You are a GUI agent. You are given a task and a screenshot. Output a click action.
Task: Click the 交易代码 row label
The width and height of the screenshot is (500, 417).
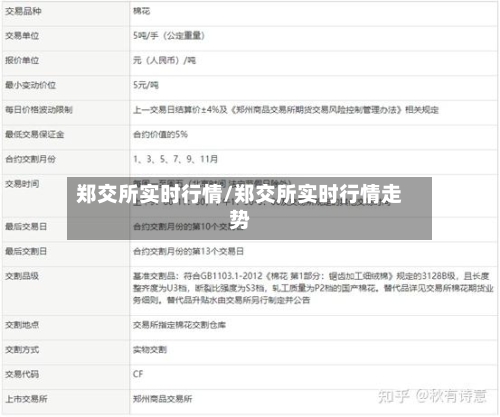pyautogui.click(x=22, y=374)
